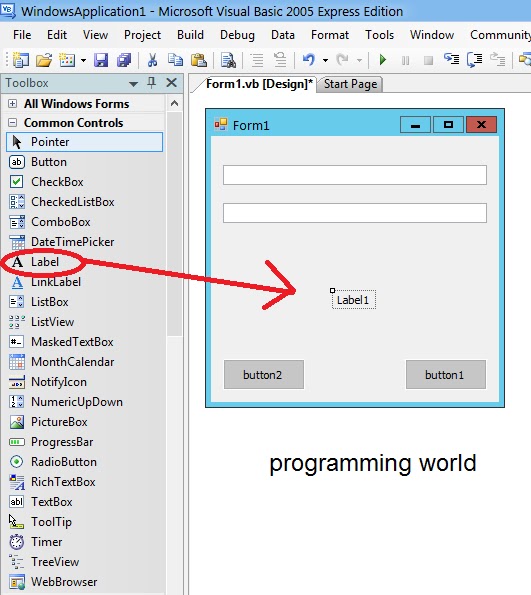Select the NumericUpDown control in Toolbox

(x=85, y=402)
